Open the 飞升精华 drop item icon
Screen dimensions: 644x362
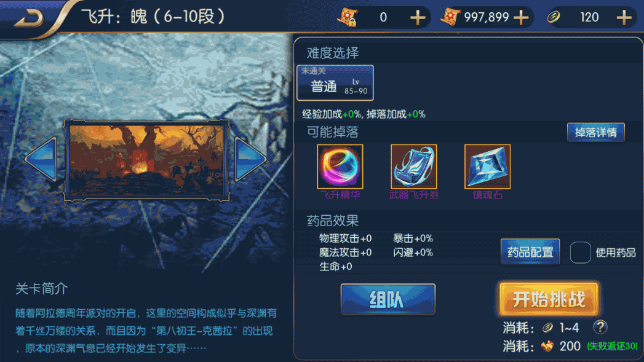(340, 167)
